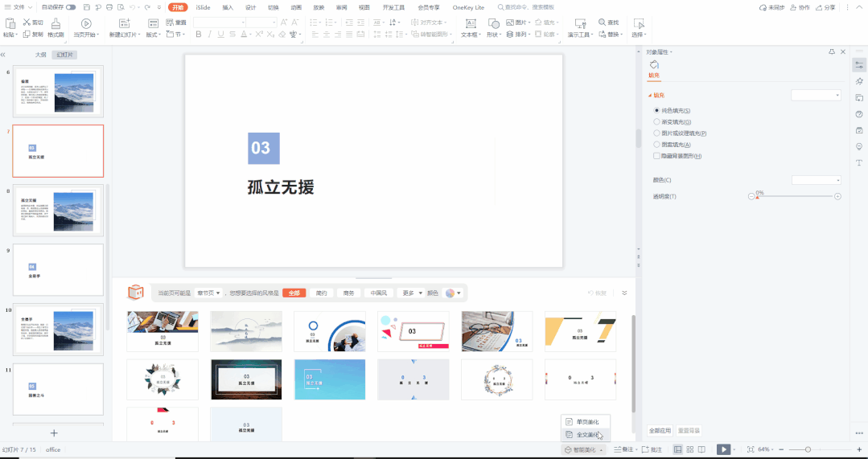This screenshot has width=868, height=459.
Task: Click the Clear Formatting eraser icon
Action: click(x=282, y=35)
